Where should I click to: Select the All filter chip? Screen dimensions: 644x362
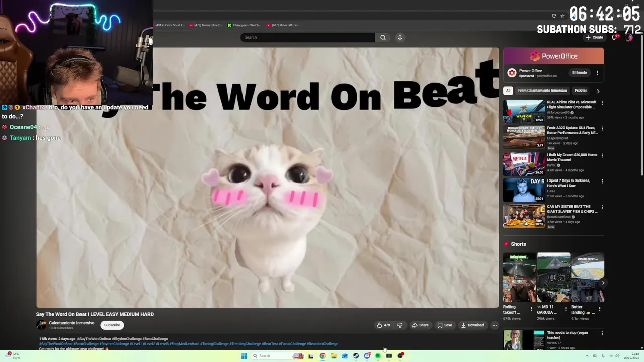pyautogui.click(x=508, y=91)
